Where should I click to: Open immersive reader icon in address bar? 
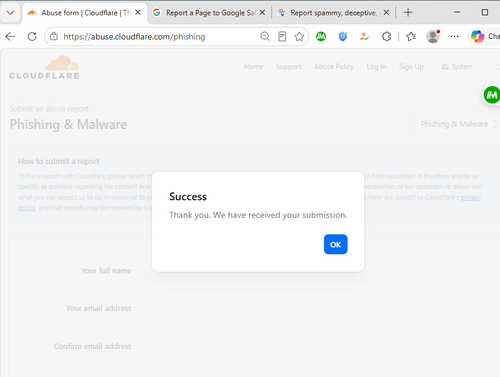282,36
